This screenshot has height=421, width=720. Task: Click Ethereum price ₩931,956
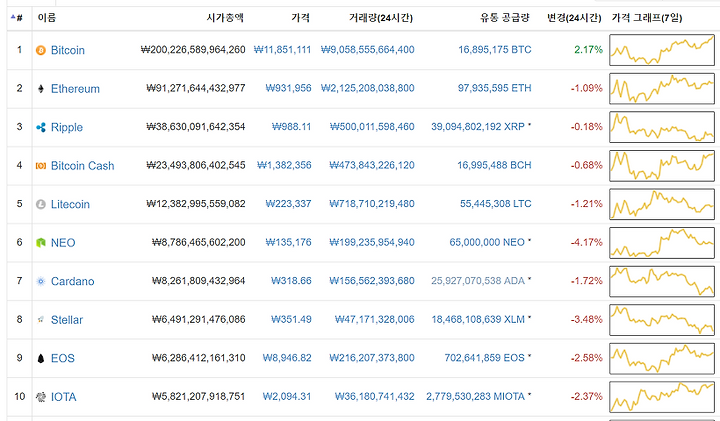(x=288, y=88)
